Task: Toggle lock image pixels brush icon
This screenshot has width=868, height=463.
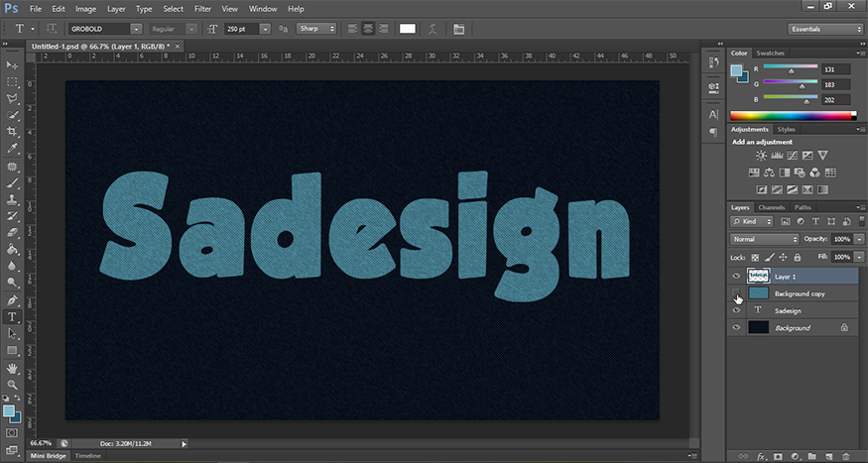Action: 769,257
